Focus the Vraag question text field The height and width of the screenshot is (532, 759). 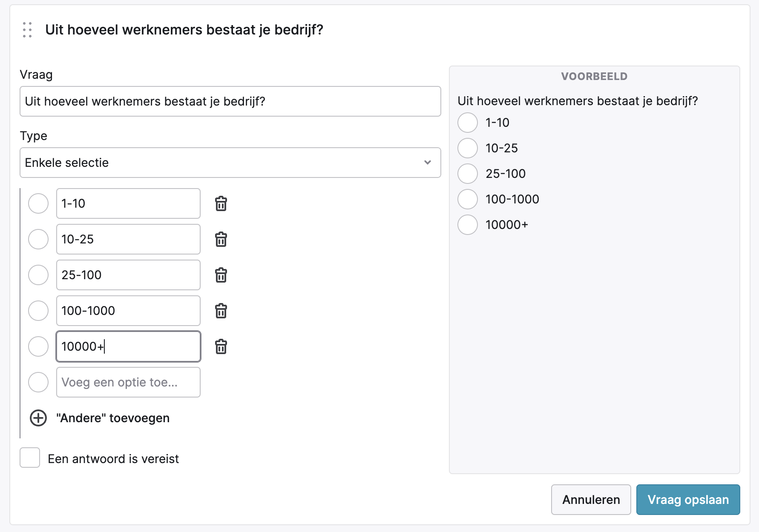230,101
